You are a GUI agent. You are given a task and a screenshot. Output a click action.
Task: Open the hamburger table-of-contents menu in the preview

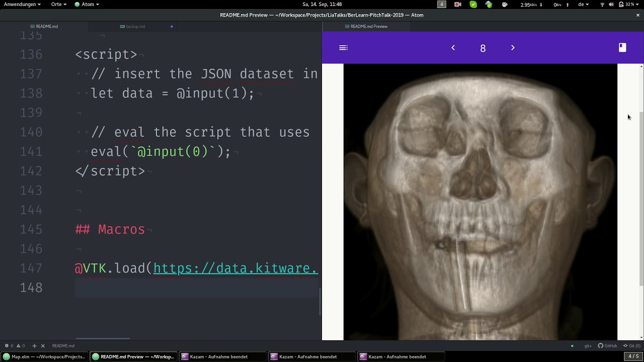344,48
